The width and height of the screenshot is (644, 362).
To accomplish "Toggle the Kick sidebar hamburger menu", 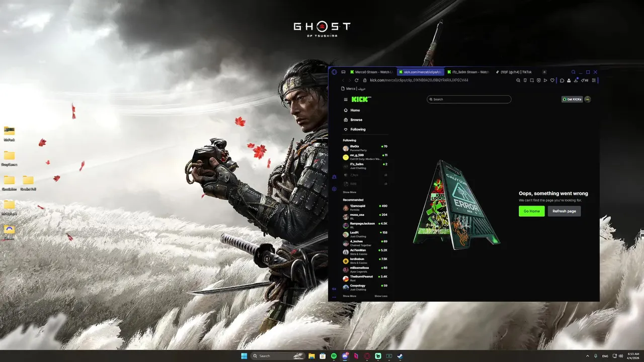I will [346, 100].
